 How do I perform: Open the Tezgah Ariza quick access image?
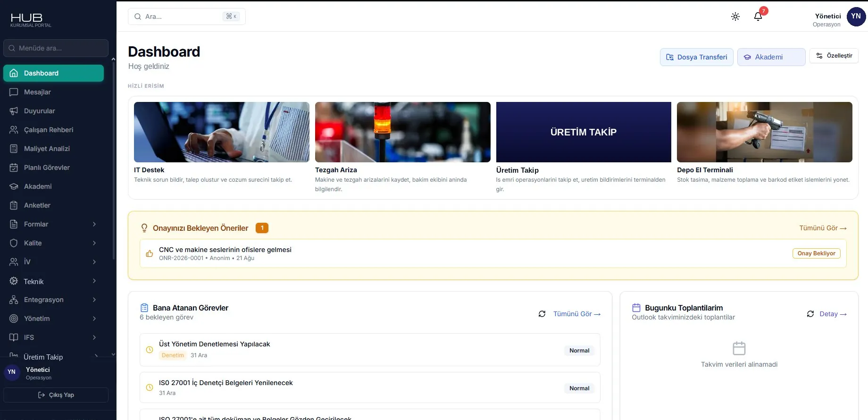pos(403,132)
